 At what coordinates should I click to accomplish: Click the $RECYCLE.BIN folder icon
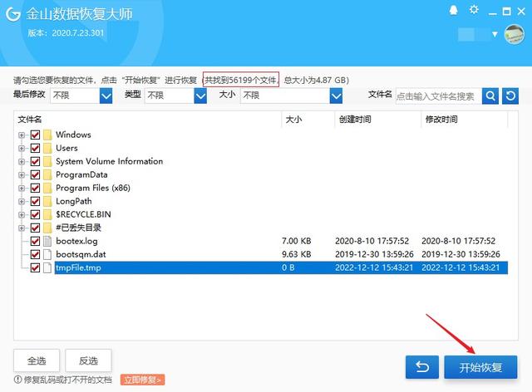pyautogui.click(x=47, y=214)
